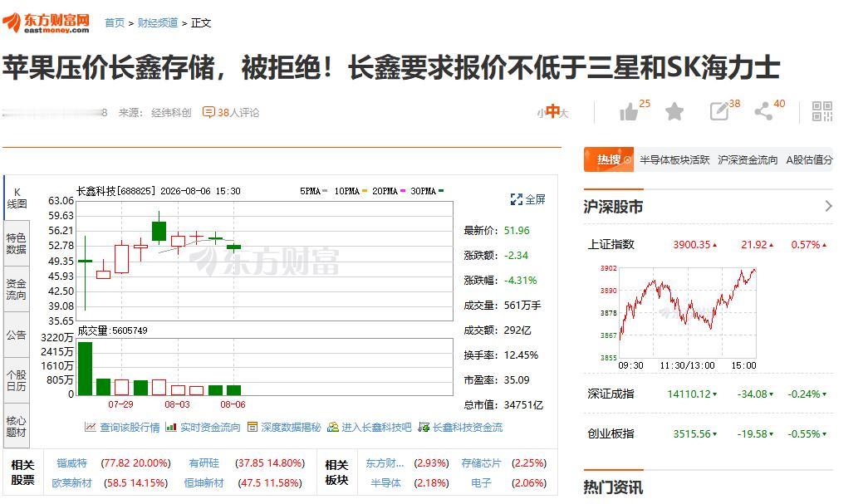Click the source label 经纬科创
This screenshot has height=504, width=868.
coord(171,112)
